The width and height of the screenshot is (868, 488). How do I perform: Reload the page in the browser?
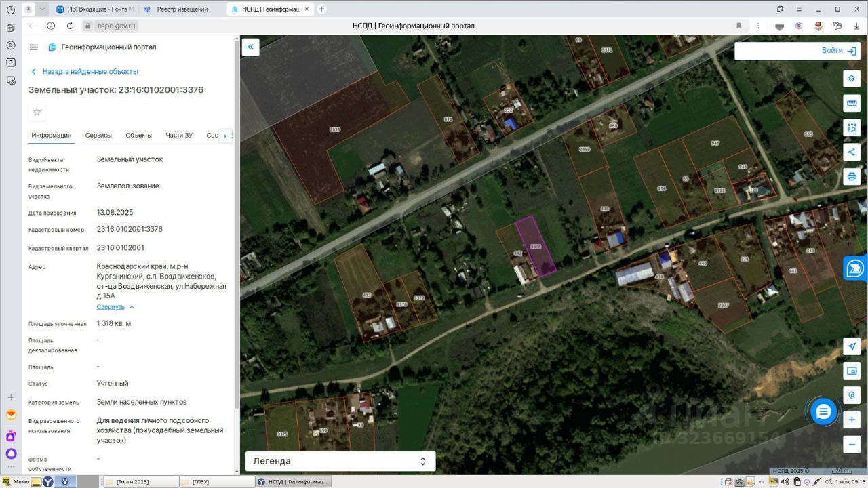[x=70, y=26]
